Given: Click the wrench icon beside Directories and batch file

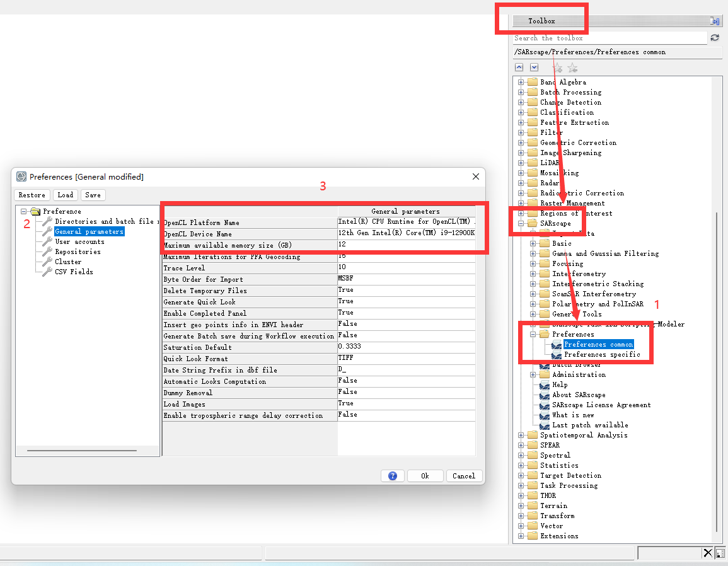Looking at the screenshot, I should [x=47, y=221].
